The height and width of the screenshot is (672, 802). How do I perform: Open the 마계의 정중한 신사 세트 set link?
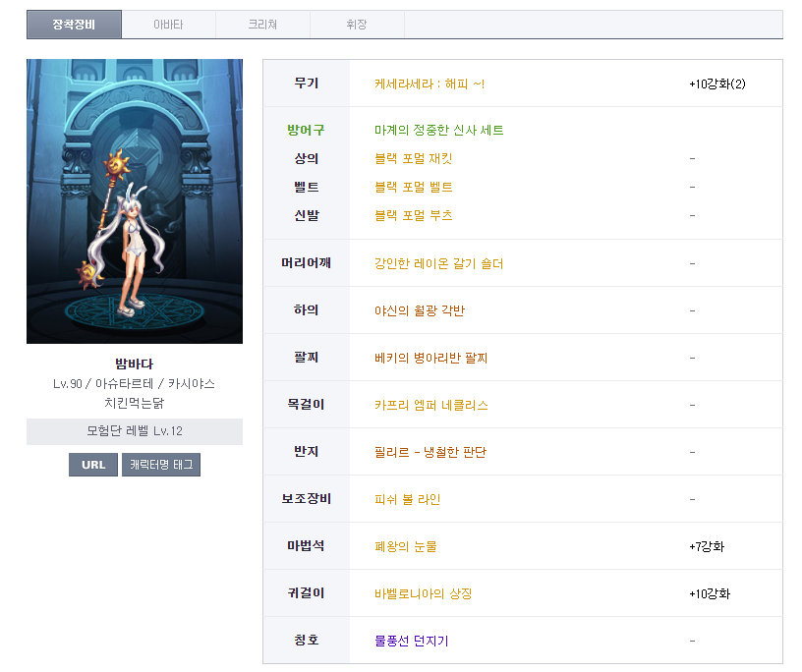[438, 131]
